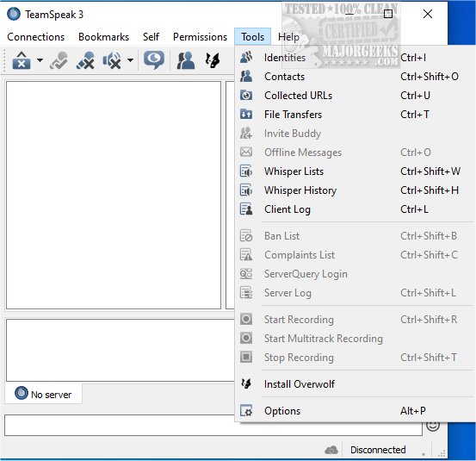Choose Contacts from the Tools menu
Viewport: 476px width, 461px height.
tap(355, 77)
